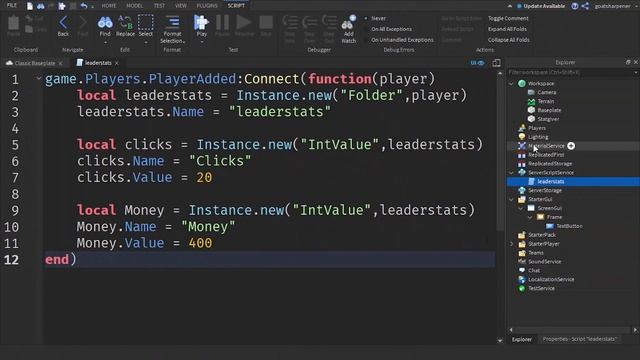
Task: Select Baseplate in Explorer
Action: pos(549,110)
